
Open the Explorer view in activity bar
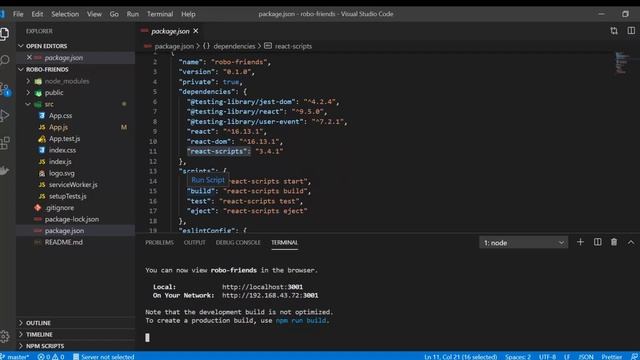(4, 33)
